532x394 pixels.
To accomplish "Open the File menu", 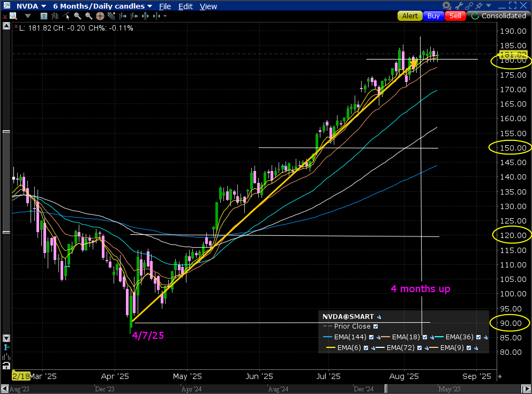I will tap(165, 6).
